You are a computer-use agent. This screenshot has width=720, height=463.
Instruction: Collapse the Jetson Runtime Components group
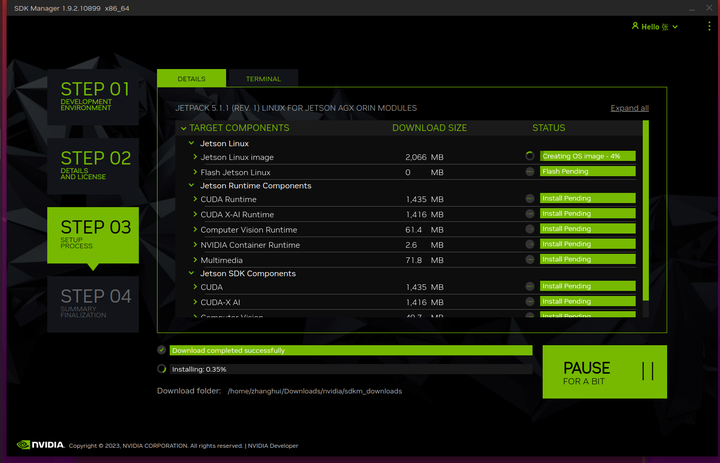click(191, 186)
